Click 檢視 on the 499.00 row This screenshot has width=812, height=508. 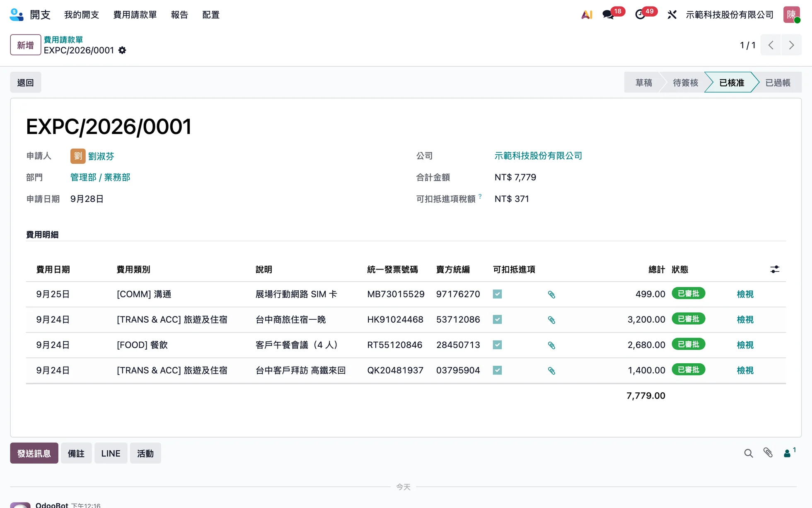(x=745, y=294)
